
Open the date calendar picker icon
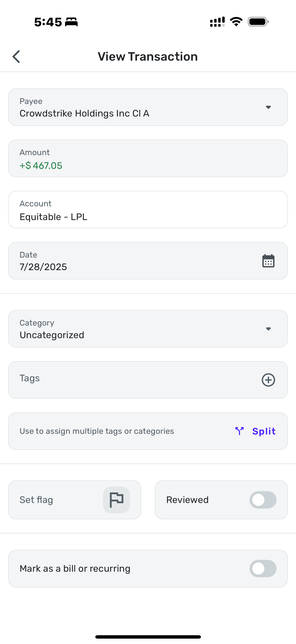268,261
